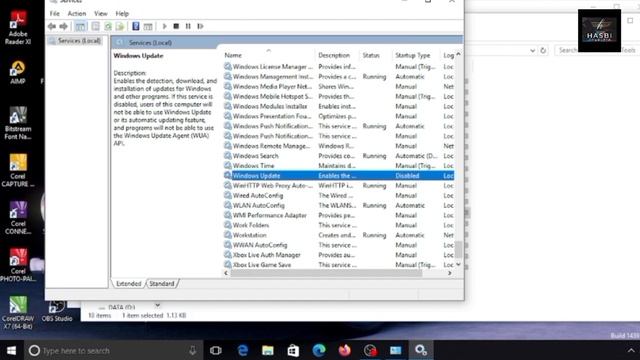The width and height of the screenshot is (640, 360).
Task: Select the WWAN AutoConfig service
Action: tap(339, 245)
